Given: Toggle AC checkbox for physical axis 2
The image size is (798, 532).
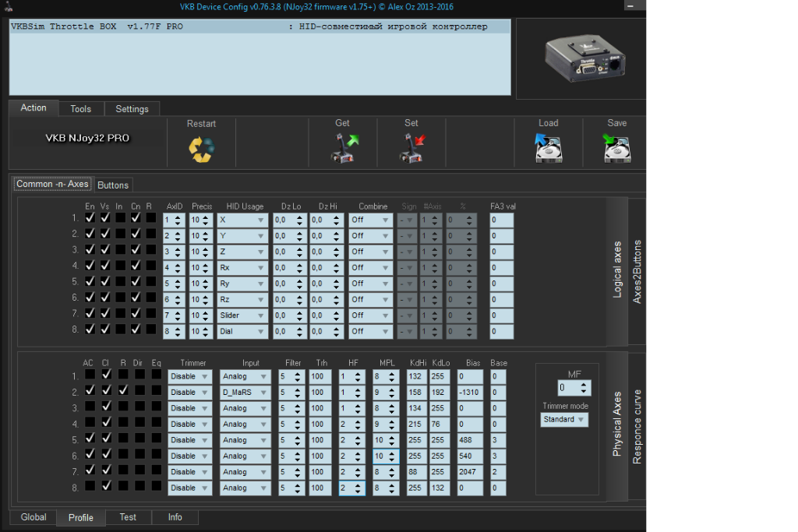Looking at the screenshot, I should pyautogui.click(x=90, y=390).
